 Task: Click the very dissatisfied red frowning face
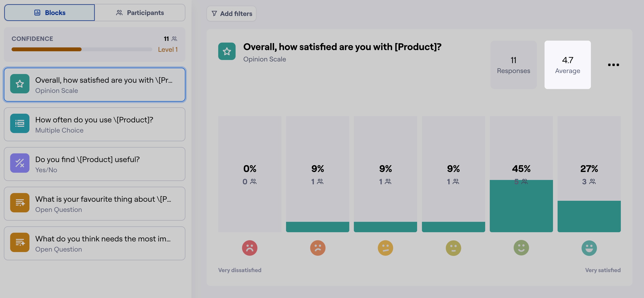coord(250,248)
